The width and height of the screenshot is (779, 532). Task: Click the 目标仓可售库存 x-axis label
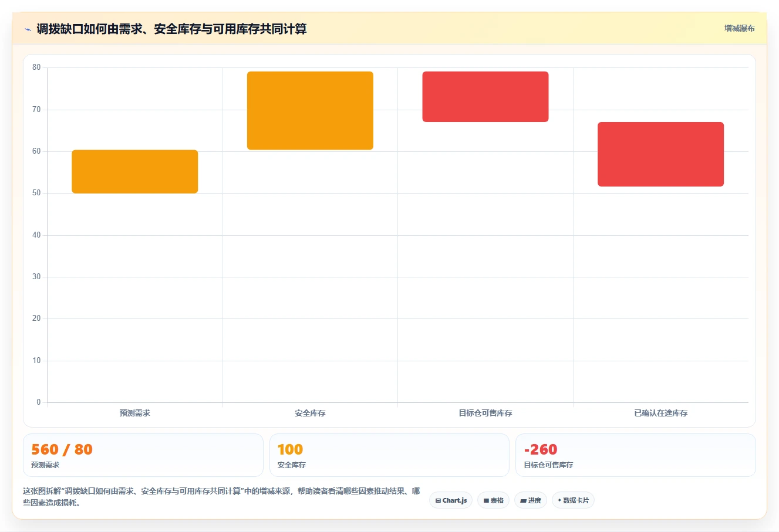point(485,413)
